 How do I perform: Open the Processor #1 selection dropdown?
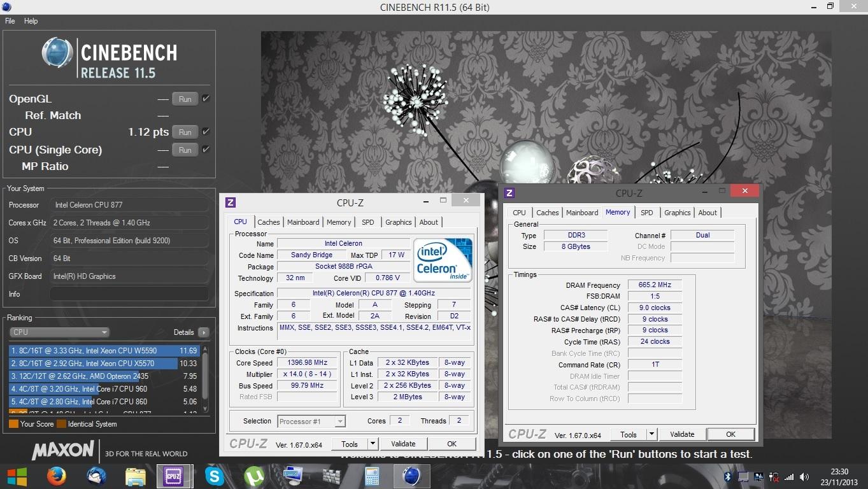[x=311, y=421]
